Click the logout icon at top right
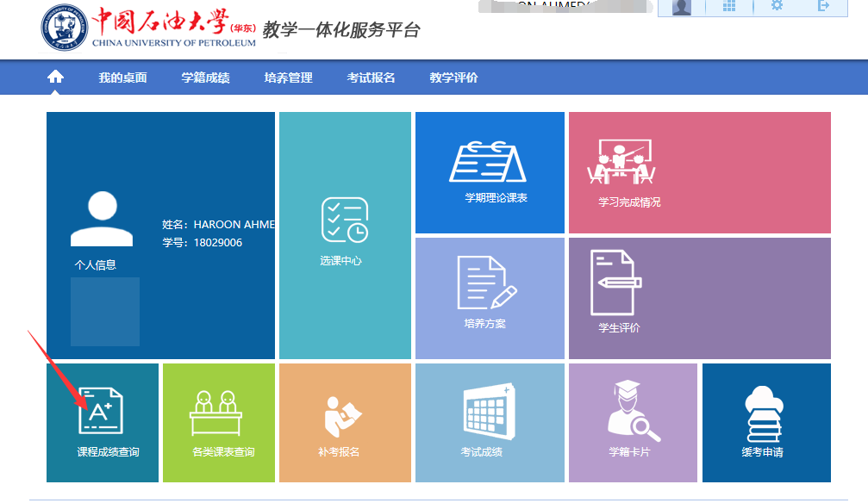 823,7
